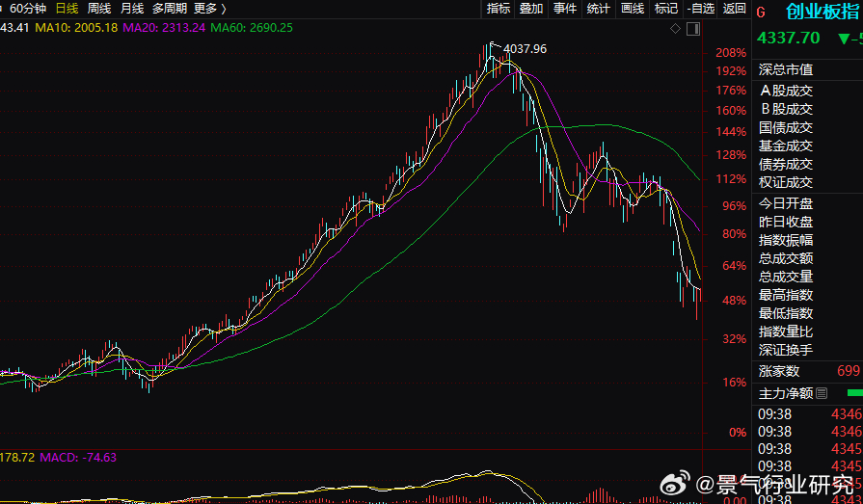Click the 标记 mark button

pyautogui.click(x=666, y=9)
